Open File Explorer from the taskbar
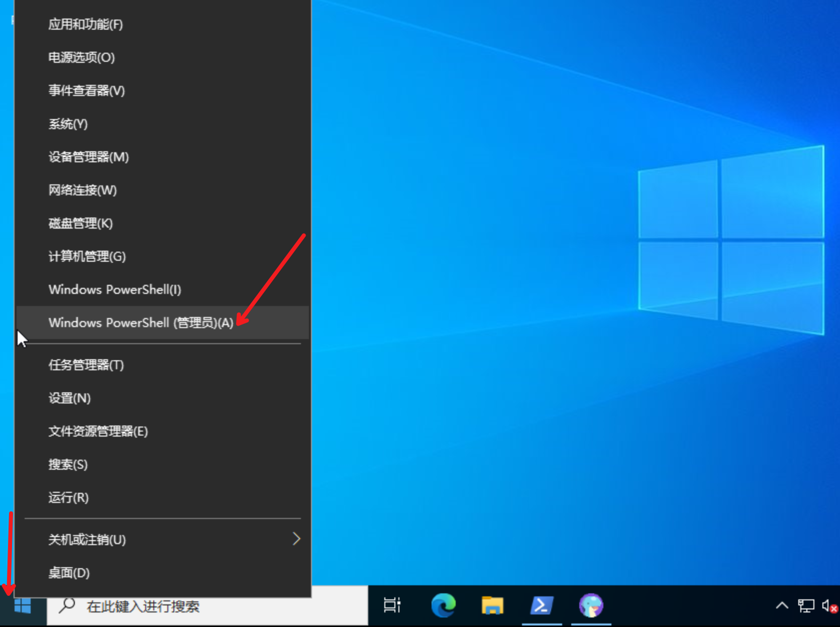This screenshot has width=840, height=627. 492,605
